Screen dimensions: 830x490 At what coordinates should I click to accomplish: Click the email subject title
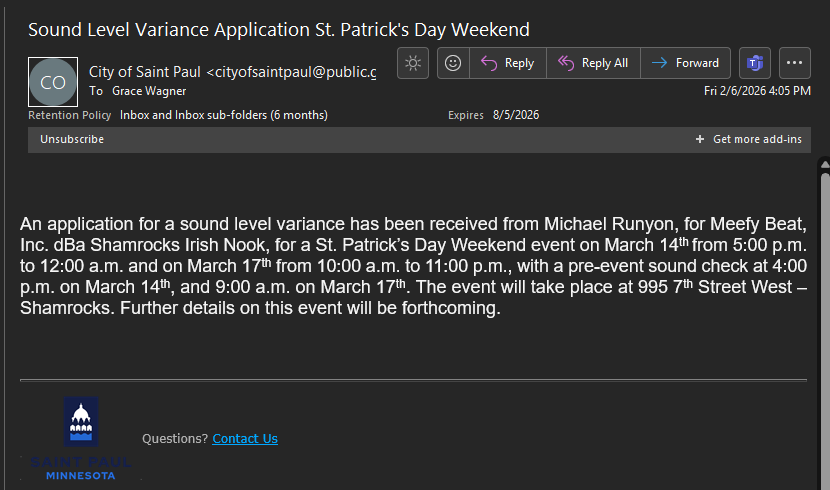(x=279, y=30)
